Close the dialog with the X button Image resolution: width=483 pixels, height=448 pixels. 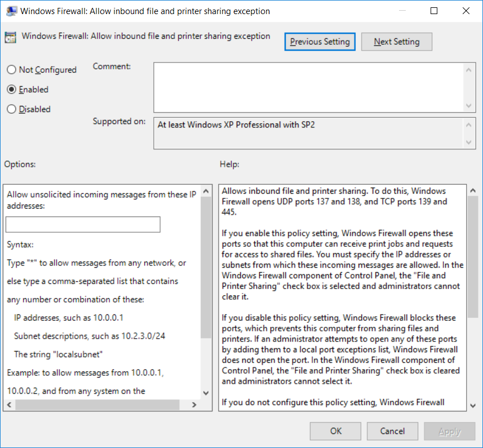point(466,11)
